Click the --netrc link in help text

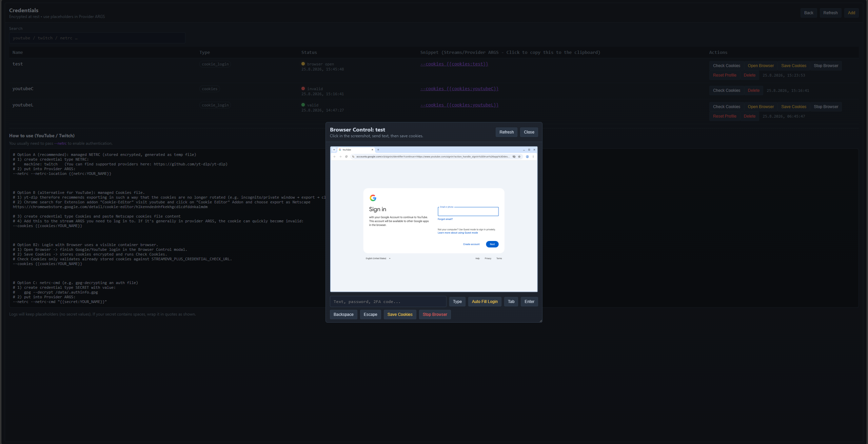(x=61, y=143)
